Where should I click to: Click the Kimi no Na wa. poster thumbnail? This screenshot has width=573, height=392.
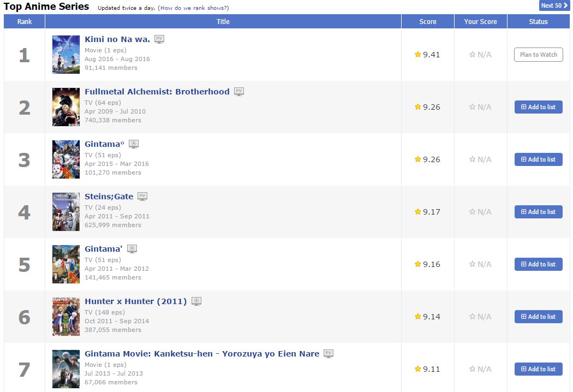click(x=66, y=55)
